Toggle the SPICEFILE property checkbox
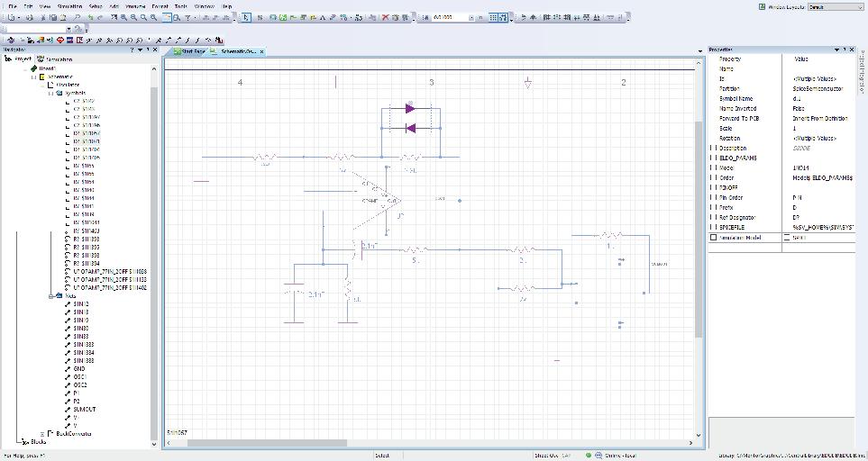This screenshot has height=461, width=868. (714, 227)
